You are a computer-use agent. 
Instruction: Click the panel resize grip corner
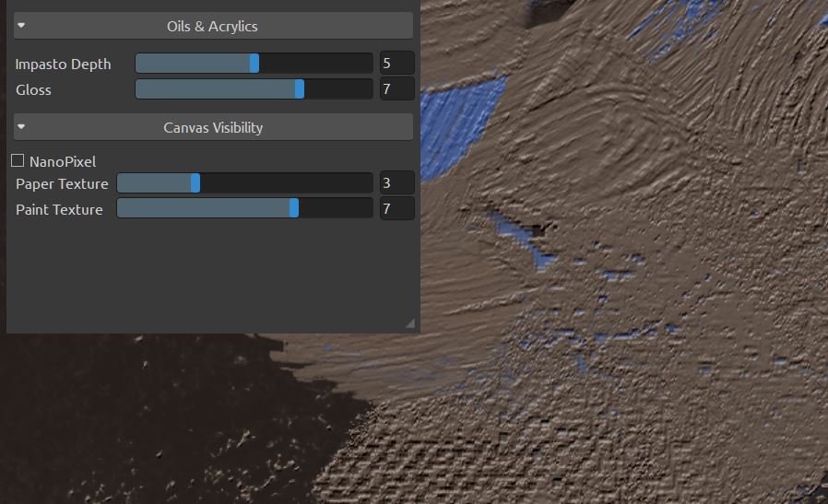point(410,323)
